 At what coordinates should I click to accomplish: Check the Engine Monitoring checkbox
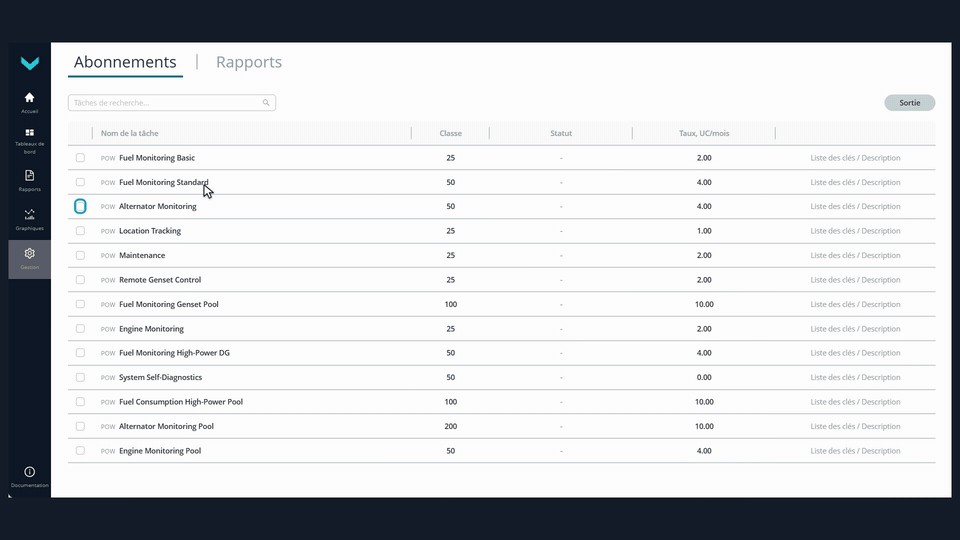[80, 329]
